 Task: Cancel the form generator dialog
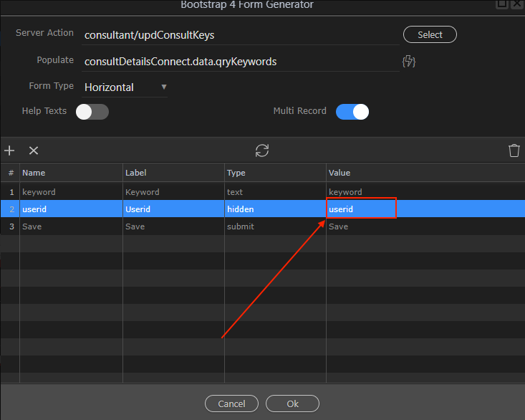(x=231, y=404)
